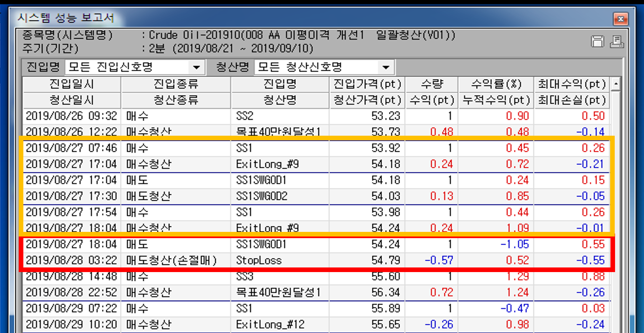
Task: Click the 청산종류 column header
Action: pos(176,100)
